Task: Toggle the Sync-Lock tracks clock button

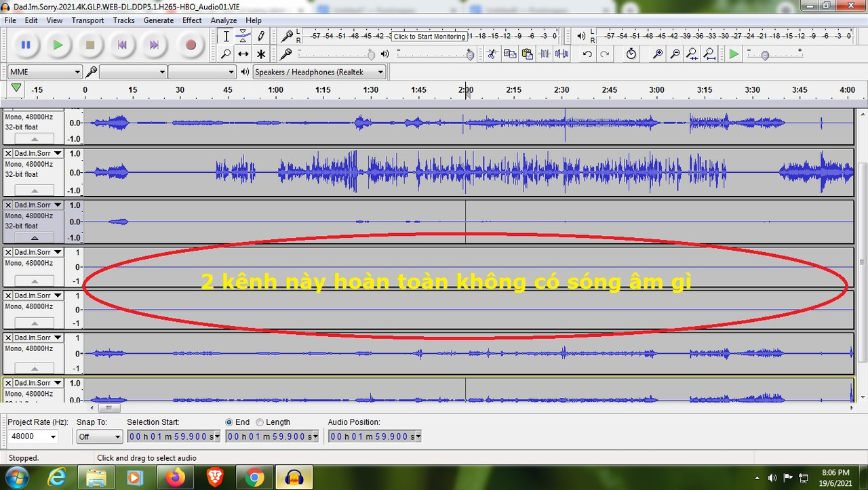Action: [631, 54]
